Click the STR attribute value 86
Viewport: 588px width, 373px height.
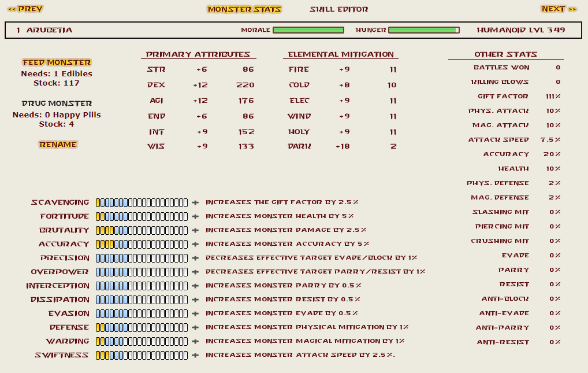tap(248, 69)
